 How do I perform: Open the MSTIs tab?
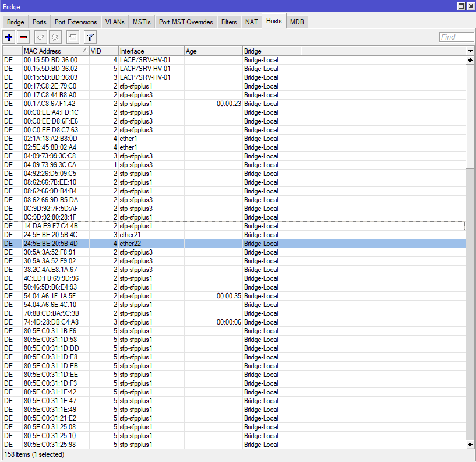click(142, 22)
